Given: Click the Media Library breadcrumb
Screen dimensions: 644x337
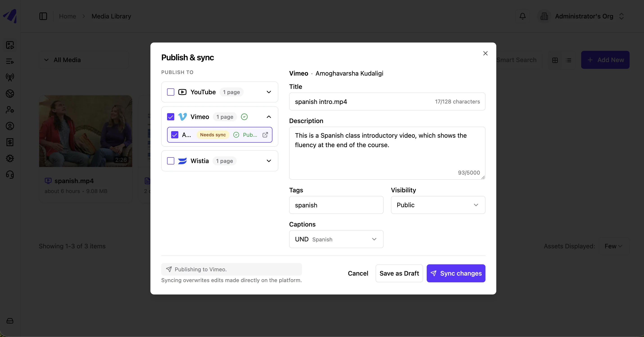Looking at the screenshot, I should [111, 16].
